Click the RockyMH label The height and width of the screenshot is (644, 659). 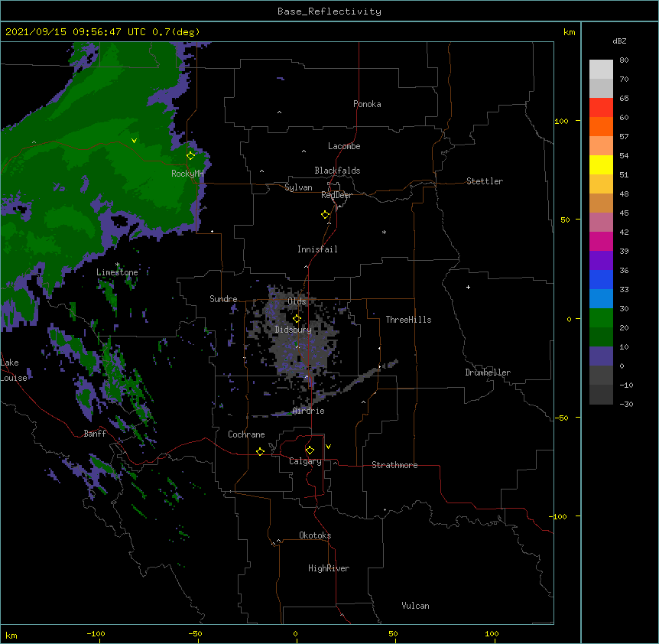coord(187,174)
